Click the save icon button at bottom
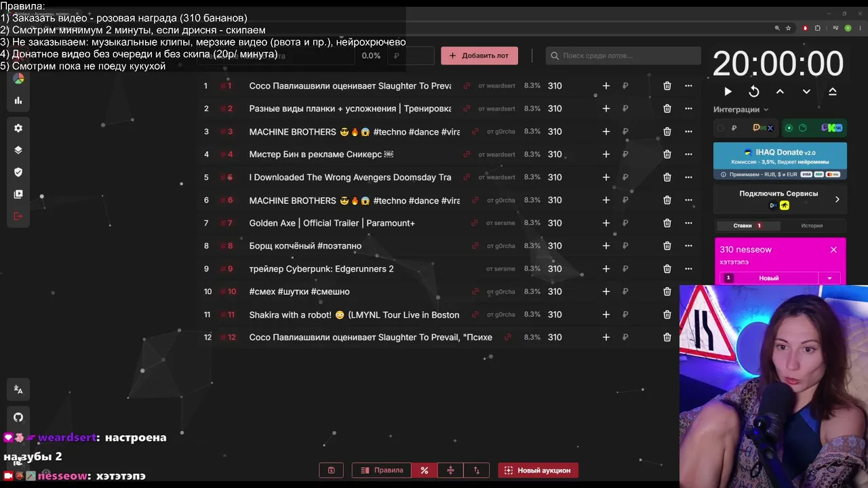 (x=331, y=470)
